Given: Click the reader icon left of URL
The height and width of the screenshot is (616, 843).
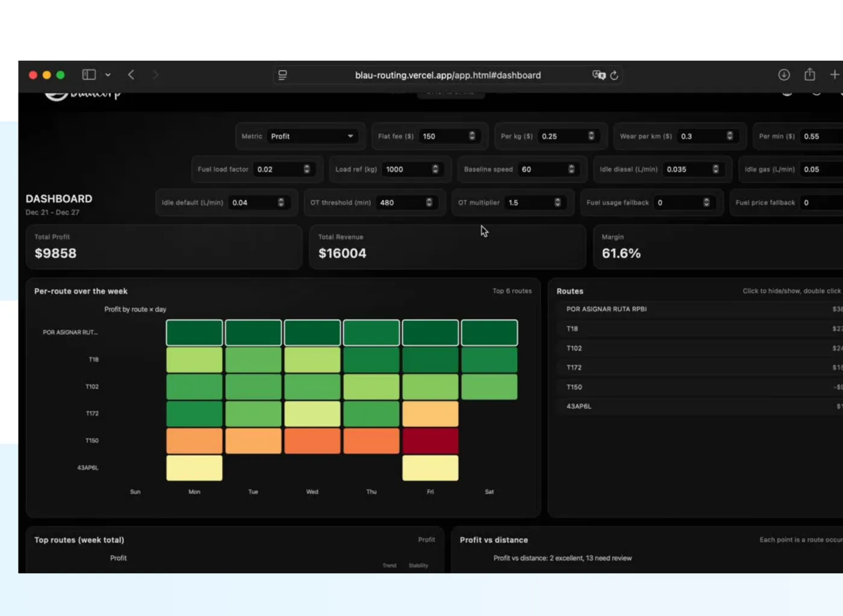Looking at the screenshot, I should [x=282, y=75].
